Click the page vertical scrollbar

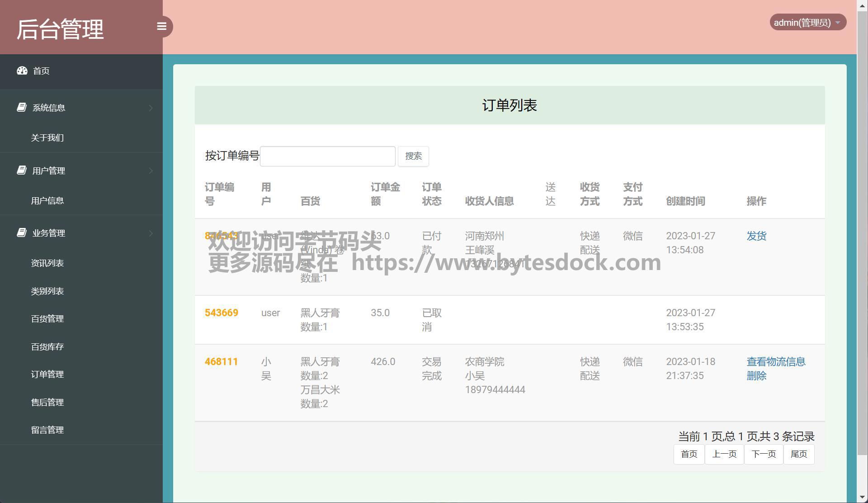[x=862, y=226]
